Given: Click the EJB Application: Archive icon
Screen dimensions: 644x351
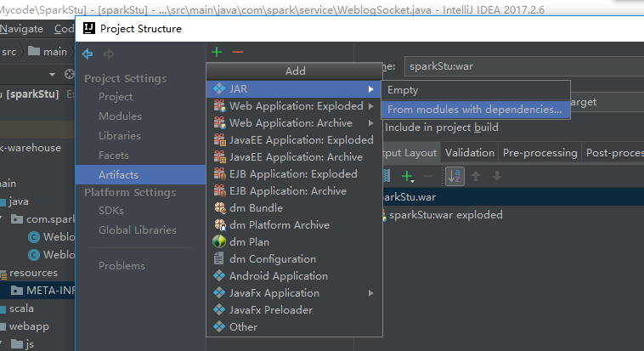Looking at the screenshot, I should (220, 190).
